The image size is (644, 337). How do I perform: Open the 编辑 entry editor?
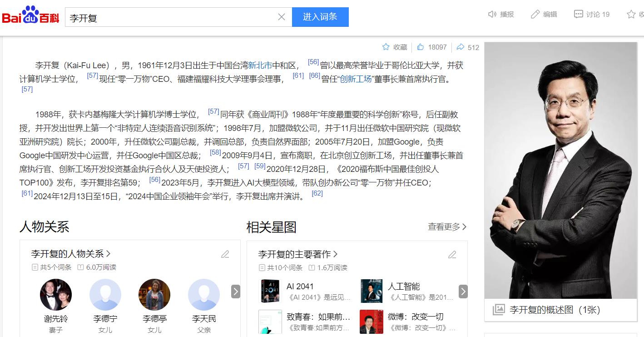coord(544,14)
